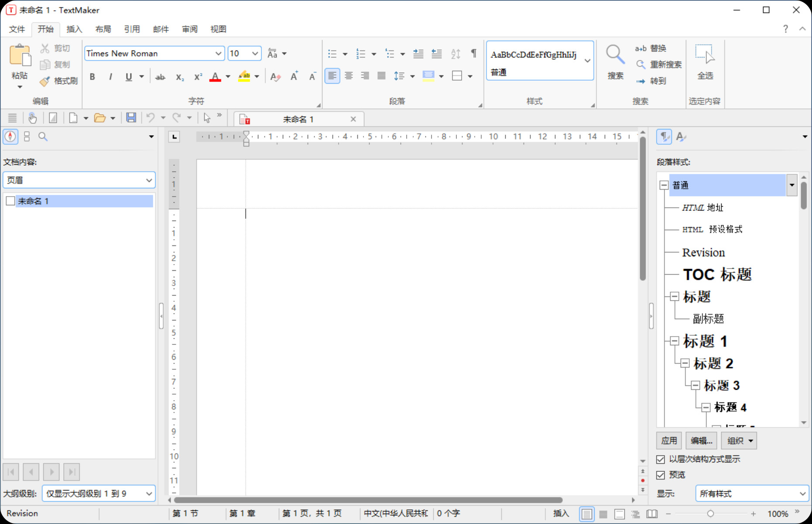The width and height of the screenshot is (812, 524).
Task: Toggle 以层次结构方式显示 checkbox
Action: (661, 459)
